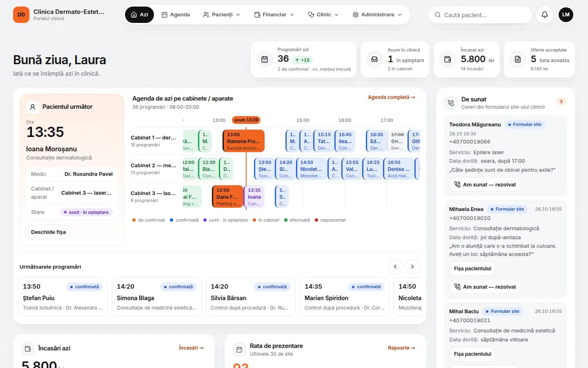Click the wallet icon in Încasat azi card
Screen dimensions: 588x368
pyautogui.click(x=448, y=59)
